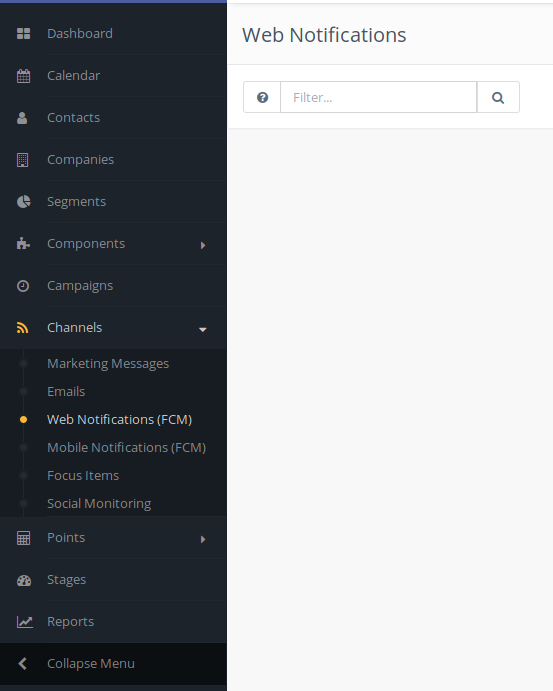Open the Emails channel item
This screenshot has height=691, width=553.
coord(66,391)
